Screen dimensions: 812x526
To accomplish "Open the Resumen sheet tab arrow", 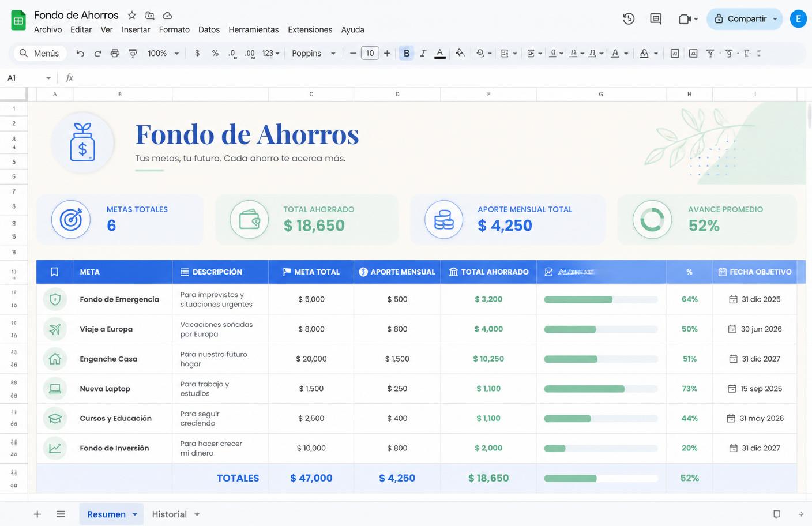I will tap(135, 514).
